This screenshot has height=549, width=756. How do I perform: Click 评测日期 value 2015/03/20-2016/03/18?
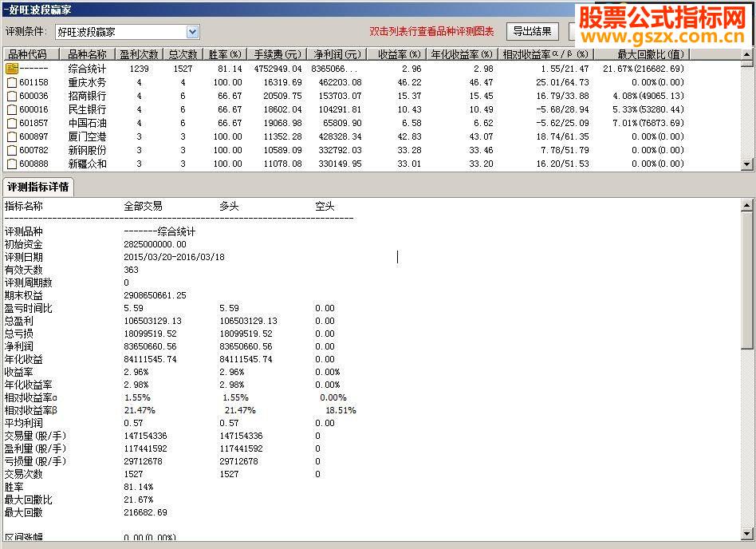174,257
